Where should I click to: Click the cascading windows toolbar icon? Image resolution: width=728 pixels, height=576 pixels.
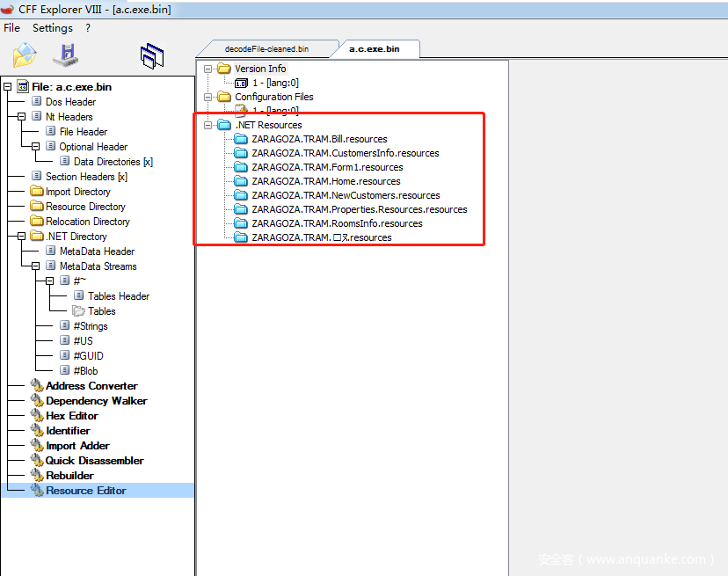(x=152, y=55)
